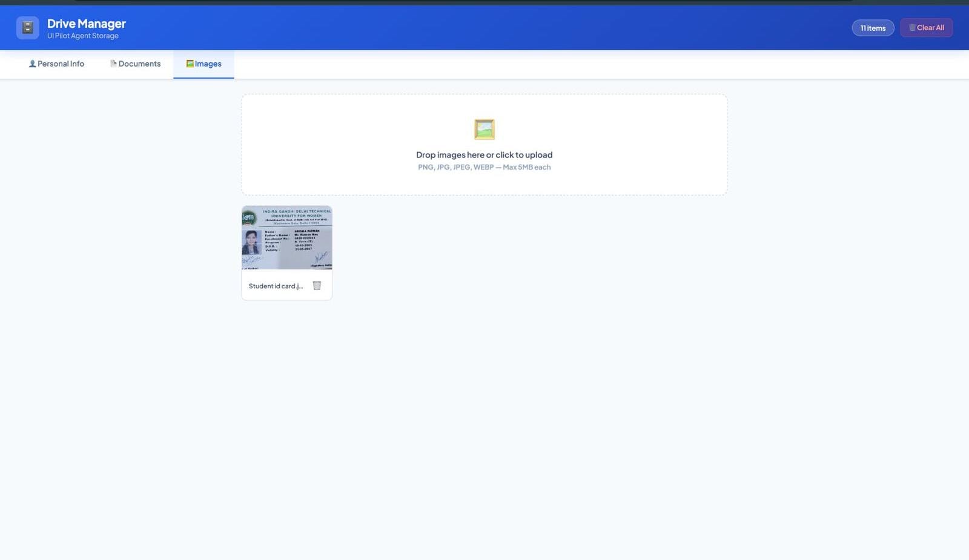Click the picture icon in upload area
Screen dimensions: 969x560
pos(484,129)
